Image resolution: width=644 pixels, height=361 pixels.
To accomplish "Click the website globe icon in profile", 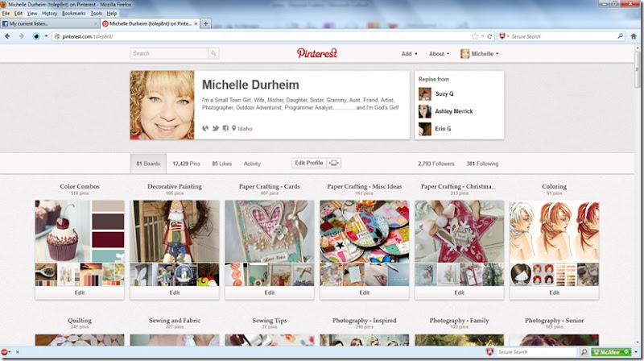I will pos(205,128).
